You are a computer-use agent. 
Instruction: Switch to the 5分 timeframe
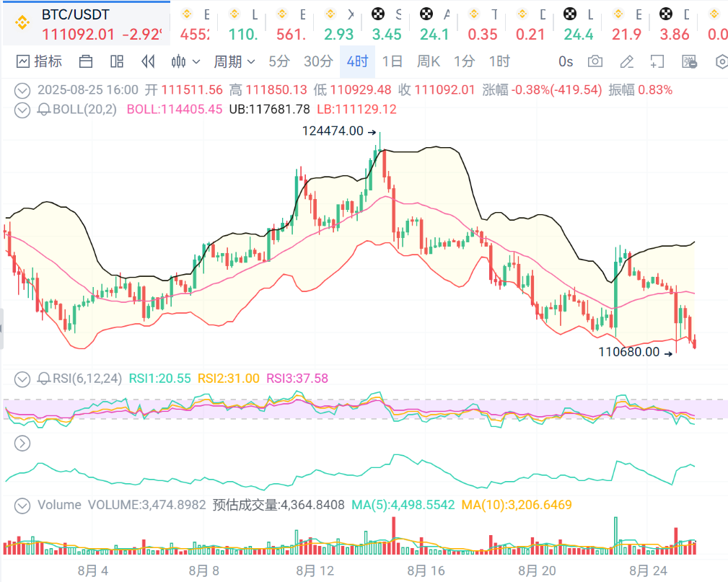click(x=279, y=61)
